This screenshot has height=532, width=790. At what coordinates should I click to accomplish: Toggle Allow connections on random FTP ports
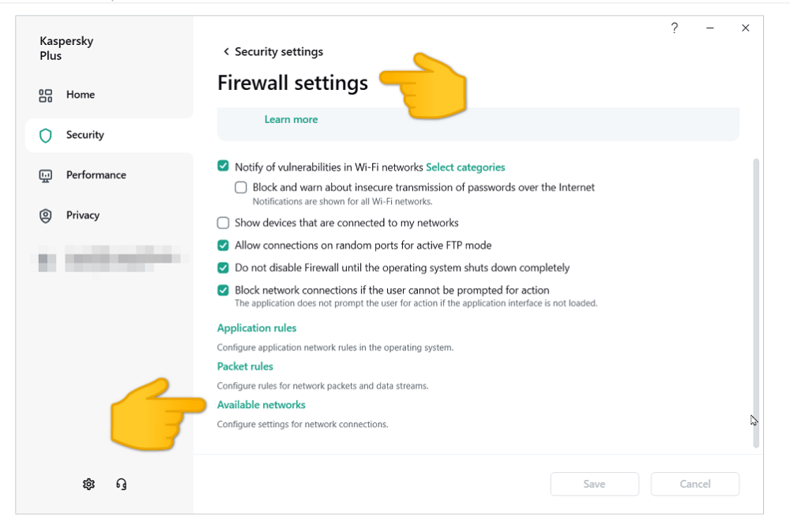pyautogui.click(x=223, y=245)
